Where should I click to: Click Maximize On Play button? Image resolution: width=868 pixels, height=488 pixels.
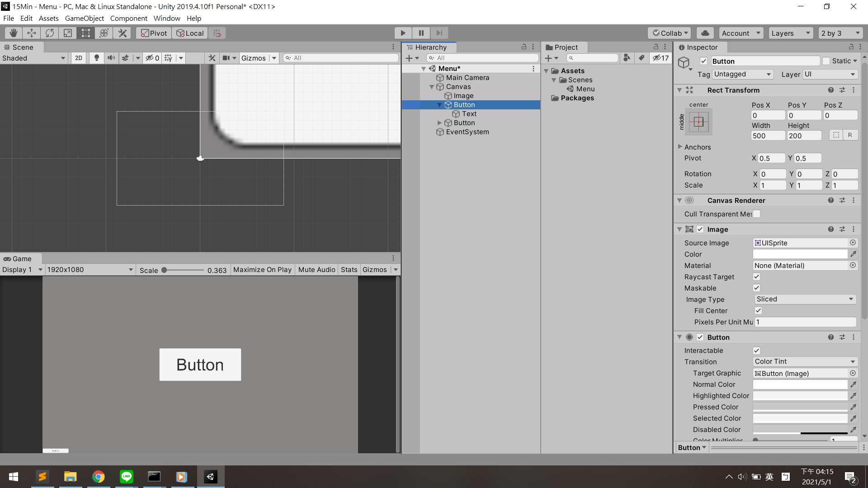point(262,270)
